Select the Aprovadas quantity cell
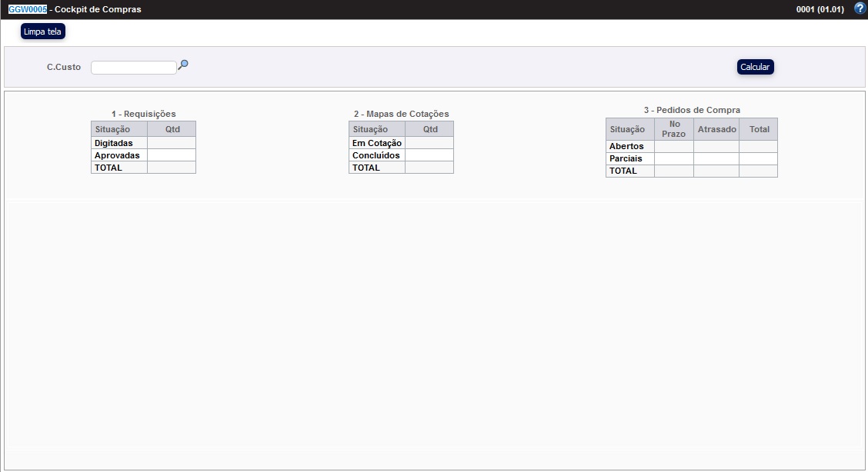This screenshot has width=868, height=472. click(x=171, y=155)
